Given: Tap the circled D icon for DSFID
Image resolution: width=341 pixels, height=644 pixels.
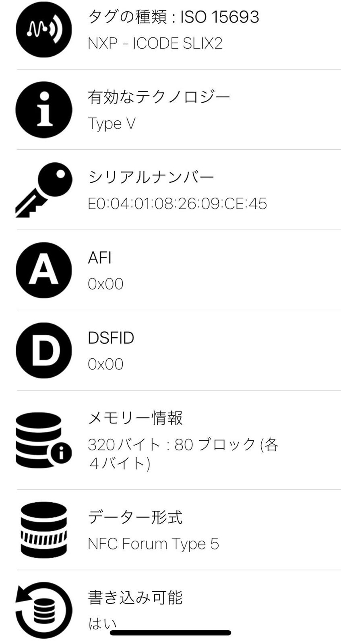Looking at the screenshot, I should click(x=44, y=350).
